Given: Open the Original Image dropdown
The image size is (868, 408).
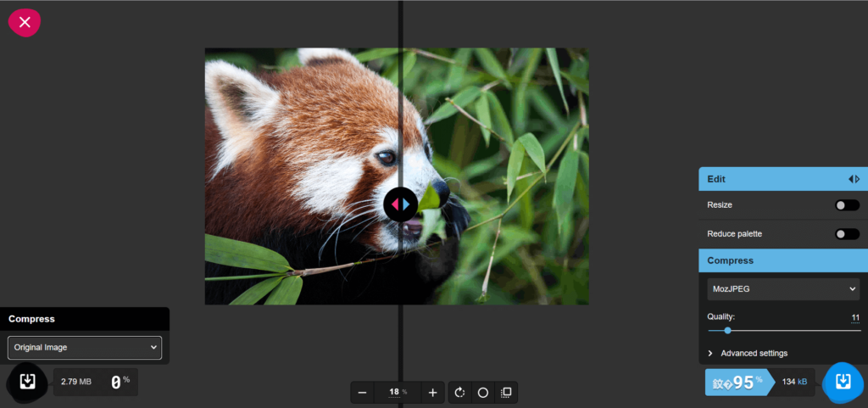Looking at the screenshot, I should click(84, 347).
